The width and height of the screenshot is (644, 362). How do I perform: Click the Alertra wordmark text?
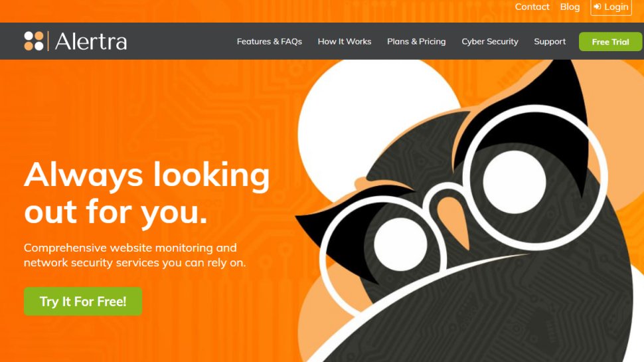(x=91, y=41)
